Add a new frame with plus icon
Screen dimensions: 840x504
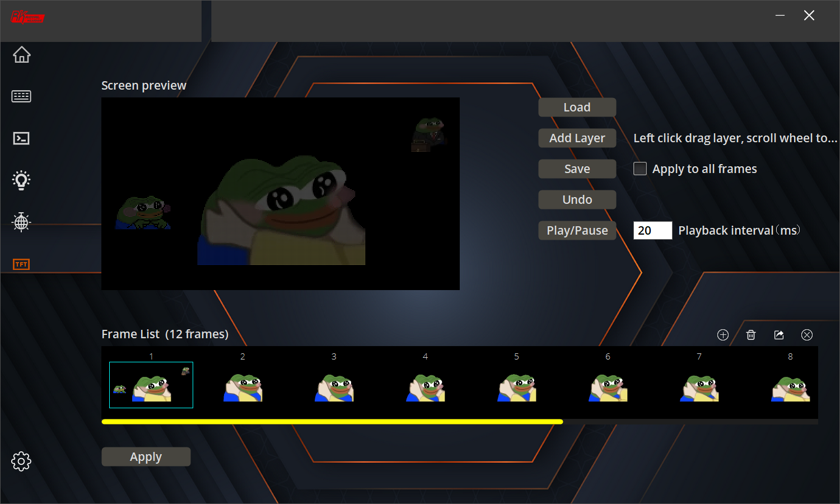[723, 335]
